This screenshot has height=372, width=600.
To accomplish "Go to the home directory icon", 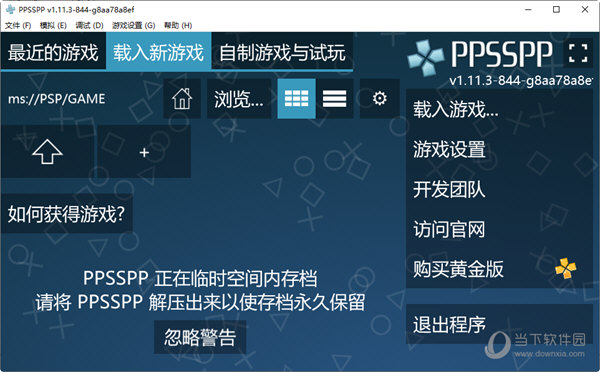I will point(182,99).
